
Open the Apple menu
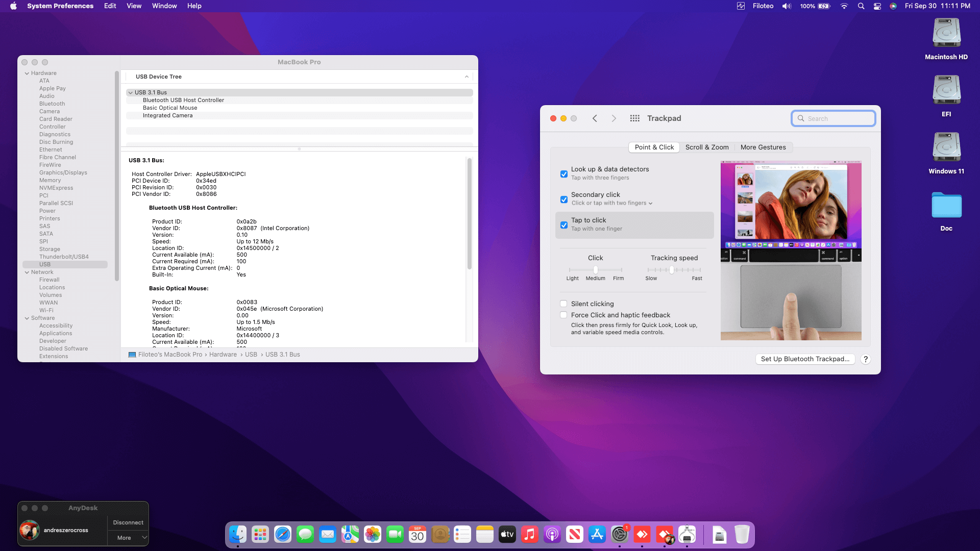[x=14, y=6]
